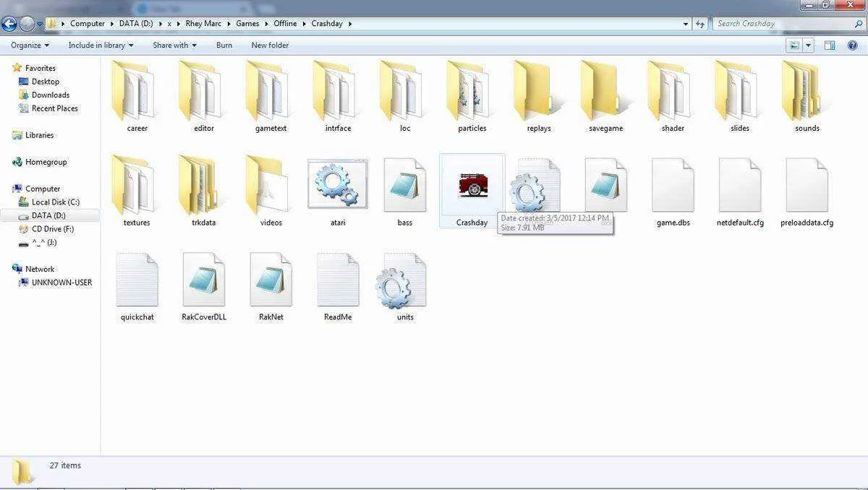Click the Forward navigation arrow
The width and height of the screenshot is (868, 490).
[x=27, y=23]
